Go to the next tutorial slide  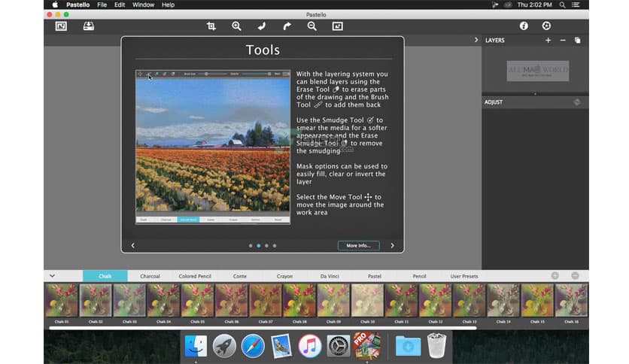pyautogui.click(x=392, y=245)
